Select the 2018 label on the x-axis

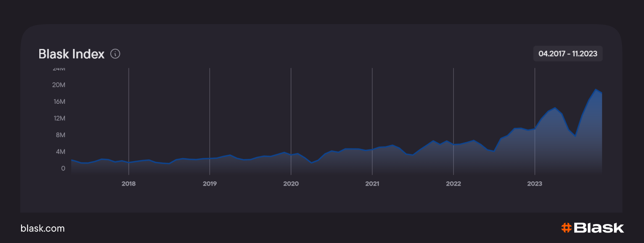click(x=128, y=184)
